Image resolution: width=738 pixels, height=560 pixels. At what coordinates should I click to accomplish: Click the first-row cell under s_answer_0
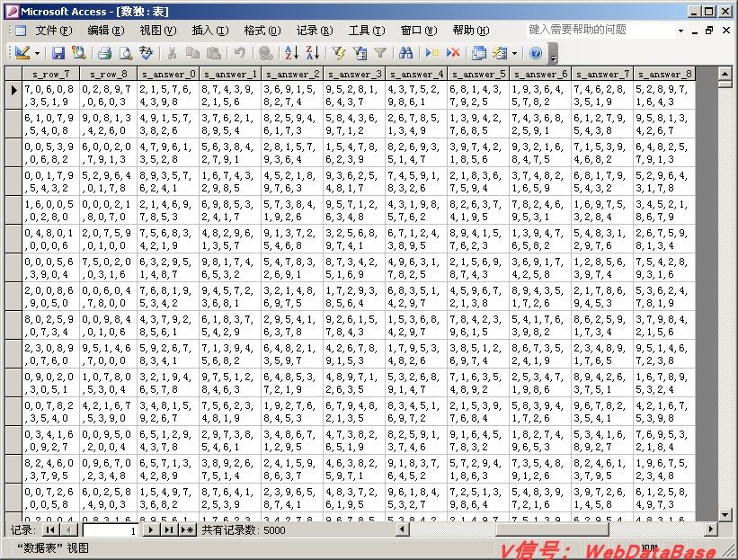tap(168, 95)
